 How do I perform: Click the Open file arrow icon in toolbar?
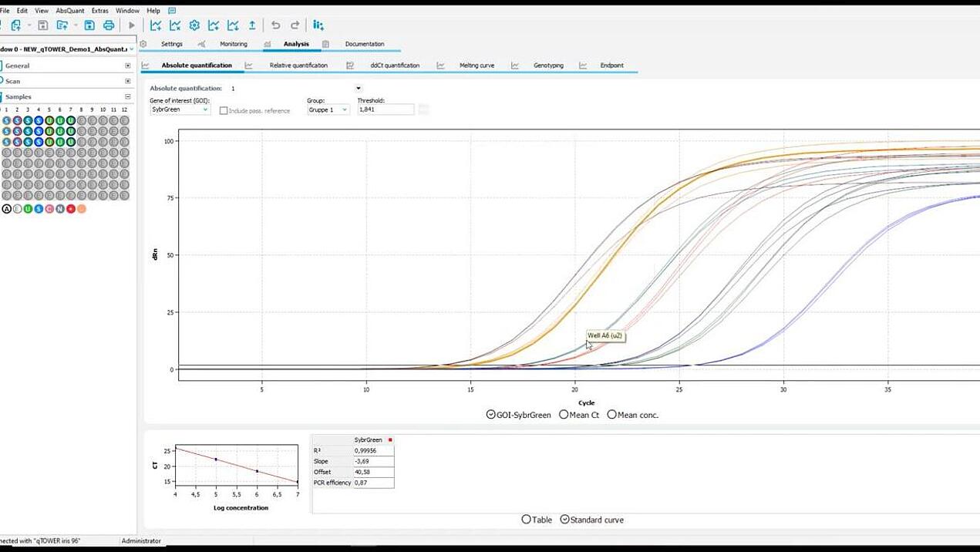click(62, 25)
